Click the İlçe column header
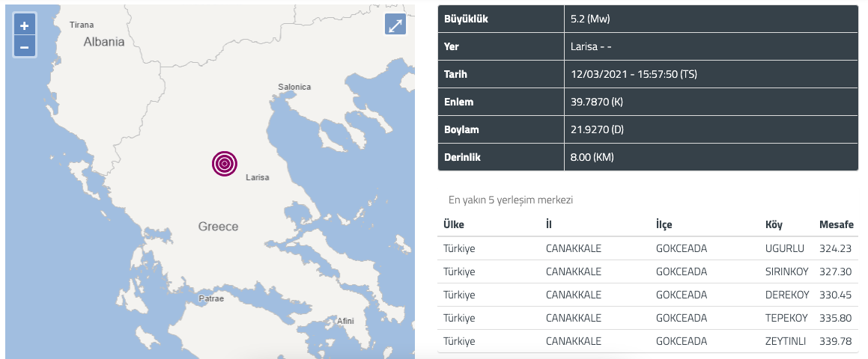This screenshot has height=359, width=868. [x=664, y=224]
